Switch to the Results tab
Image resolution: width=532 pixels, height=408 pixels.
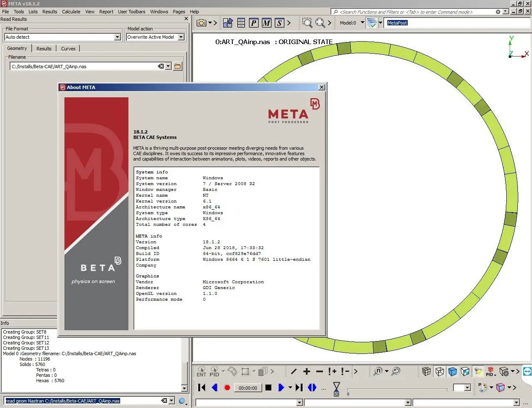click(44, 49)
